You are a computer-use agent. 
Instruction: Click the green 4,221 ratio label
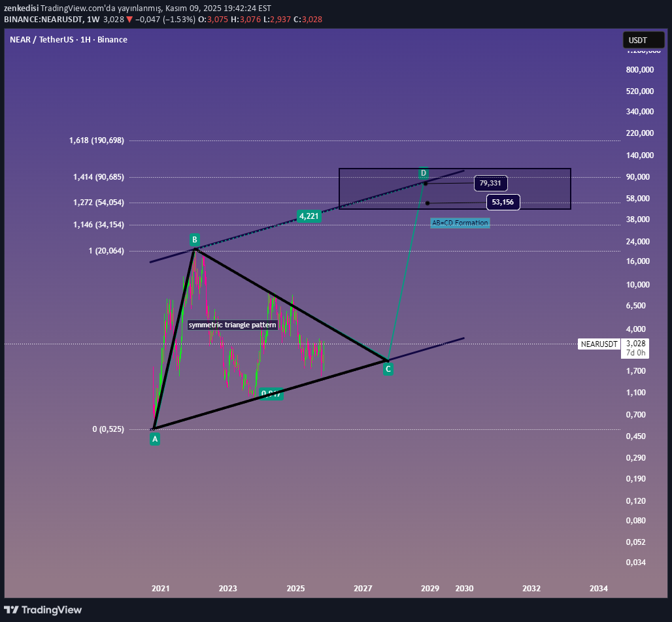click(x=309, y=216)
